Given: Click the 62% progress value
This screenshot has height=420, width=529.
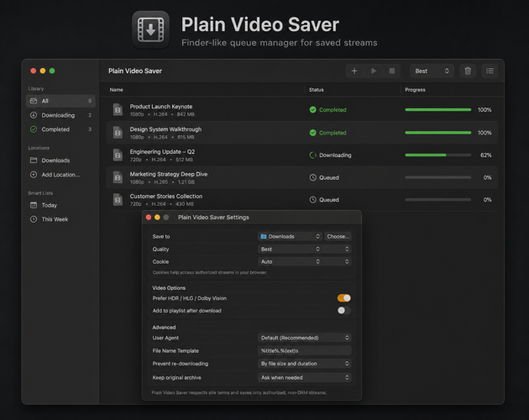Looking at the screenshot, I should 486,155.
